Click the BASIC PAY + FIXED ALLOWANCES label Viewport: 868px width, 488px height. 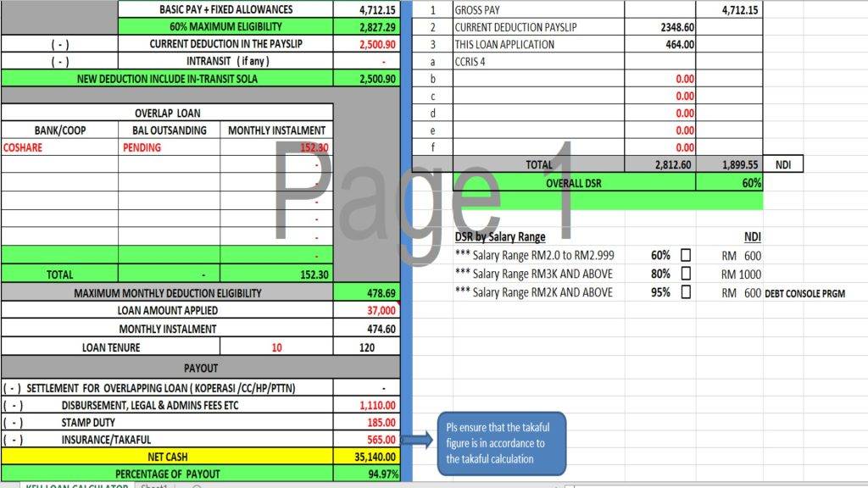(225, 9)
